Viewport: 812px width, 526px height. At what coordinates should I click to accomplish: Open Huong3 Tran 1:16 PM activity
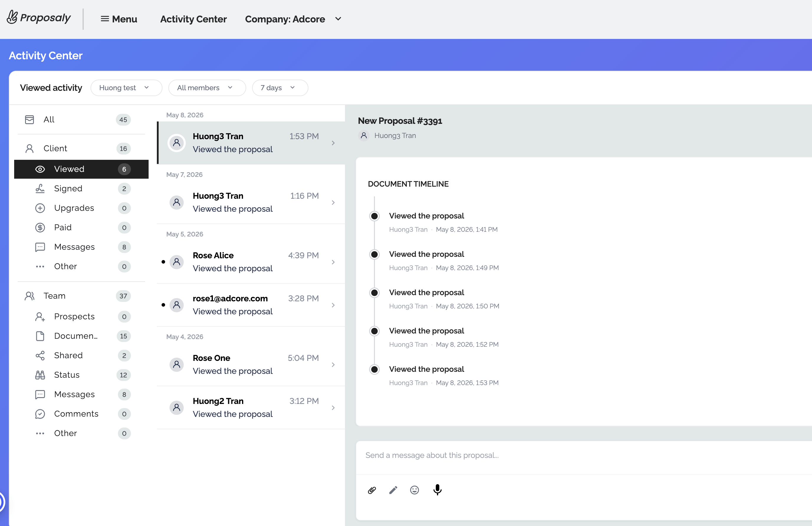(x=251, y=202)
